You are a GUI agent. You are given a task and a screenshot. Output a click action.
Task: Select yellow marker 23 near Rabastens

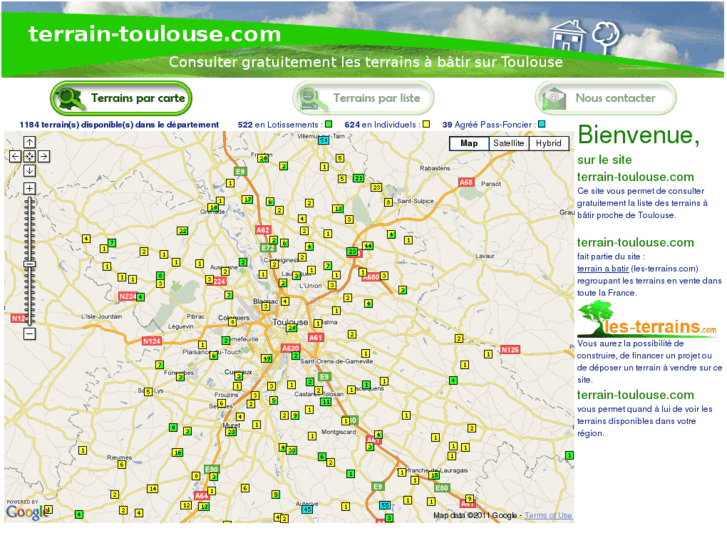(x=376, y=187)
